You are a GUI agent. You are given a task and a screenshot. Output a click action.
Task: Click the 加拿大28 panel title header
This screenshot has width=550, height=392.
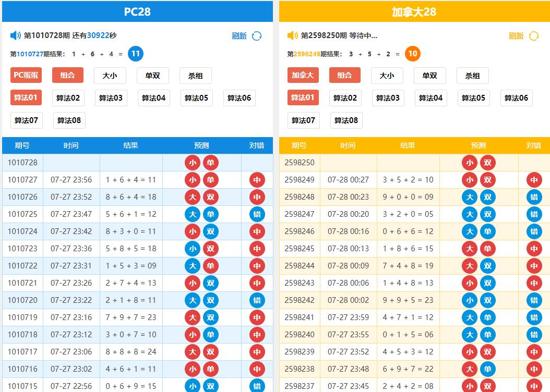pyautogui.click(x=414, y=11)
